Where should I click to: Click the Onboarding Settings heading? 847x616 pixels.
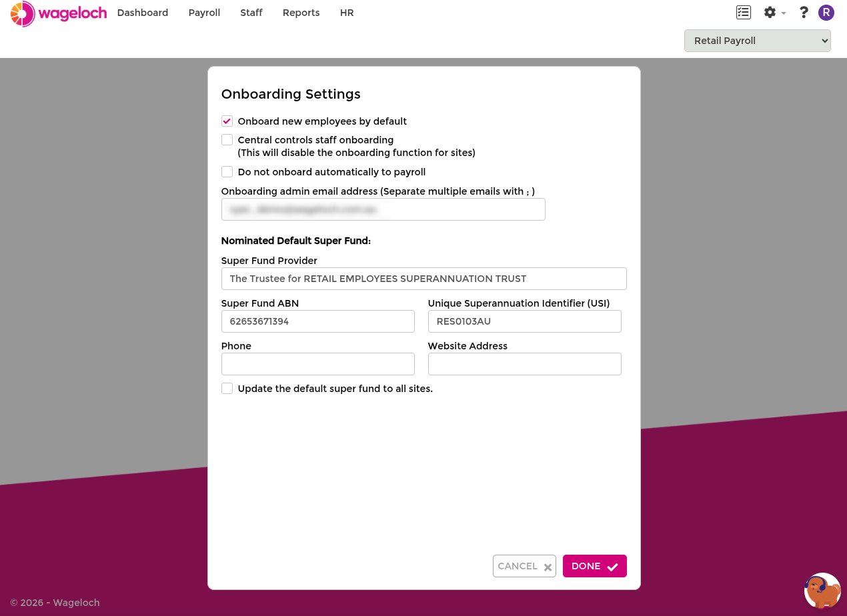pyautogui.click(x=291, y=94)
